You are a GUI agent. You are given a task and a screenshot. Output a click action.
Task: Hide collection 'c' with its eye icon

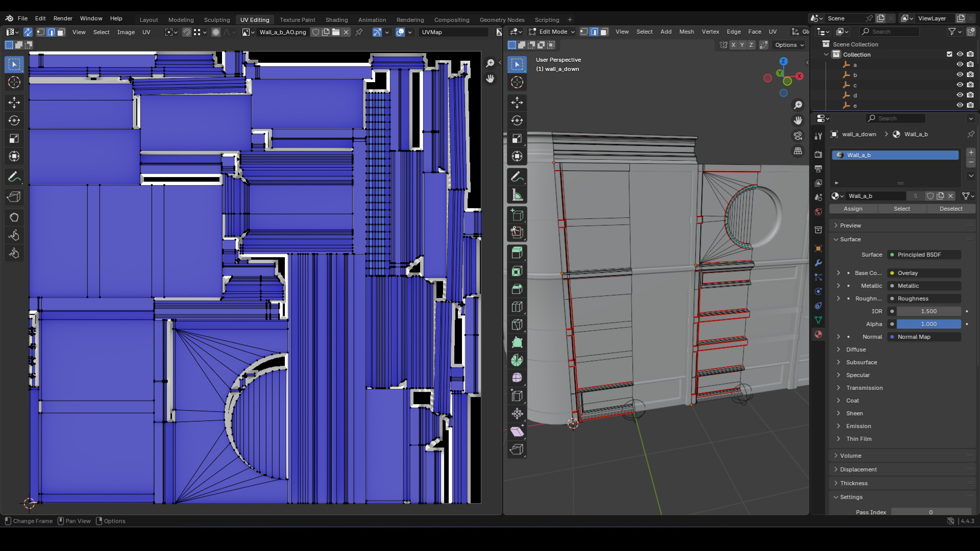(960, 85)
